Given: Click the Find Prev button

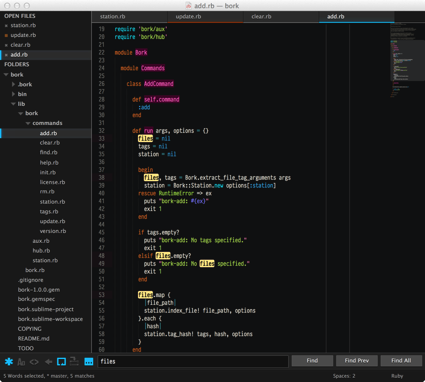Looking at the screenshot, I should [357, 361].
